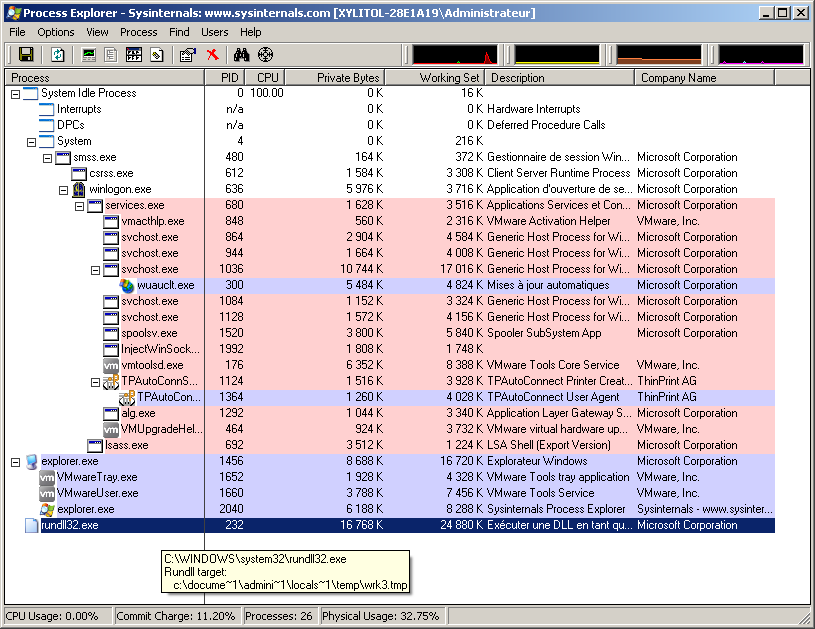This screenshot has height=629, width=815.
Task: Click the lsass.exe window icon
Action: tap(95, 445)
